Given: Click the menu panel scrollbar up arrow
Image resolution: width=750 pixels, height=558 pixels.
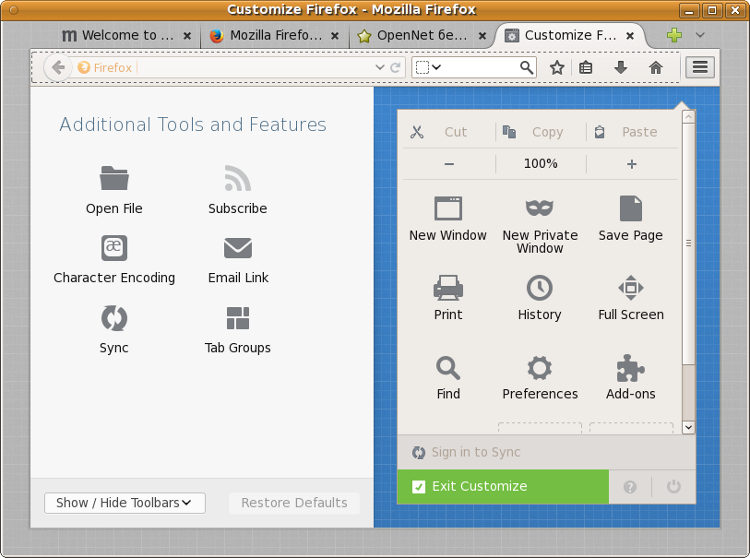Looking at the screenshot, I should (x=688, y=117).
